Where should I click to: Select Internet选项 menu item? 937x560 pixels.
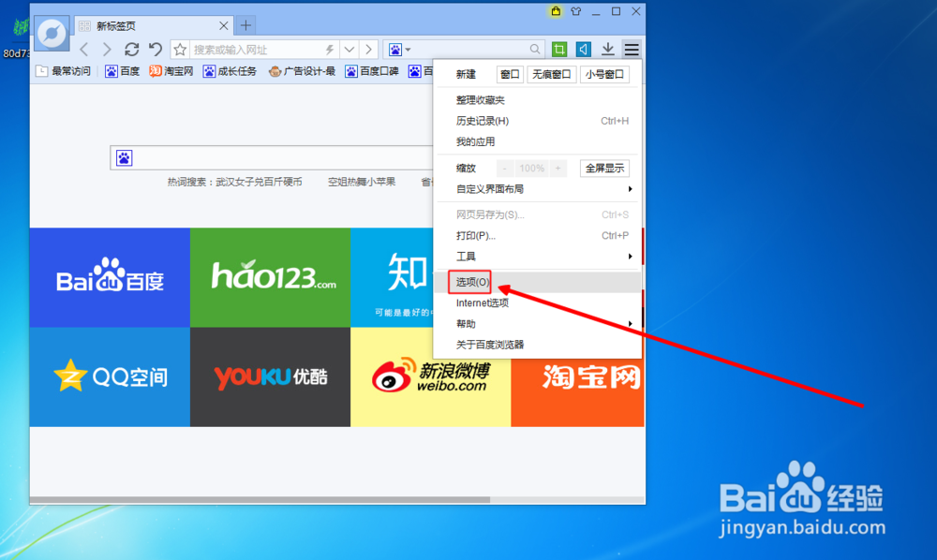[539, 302]
